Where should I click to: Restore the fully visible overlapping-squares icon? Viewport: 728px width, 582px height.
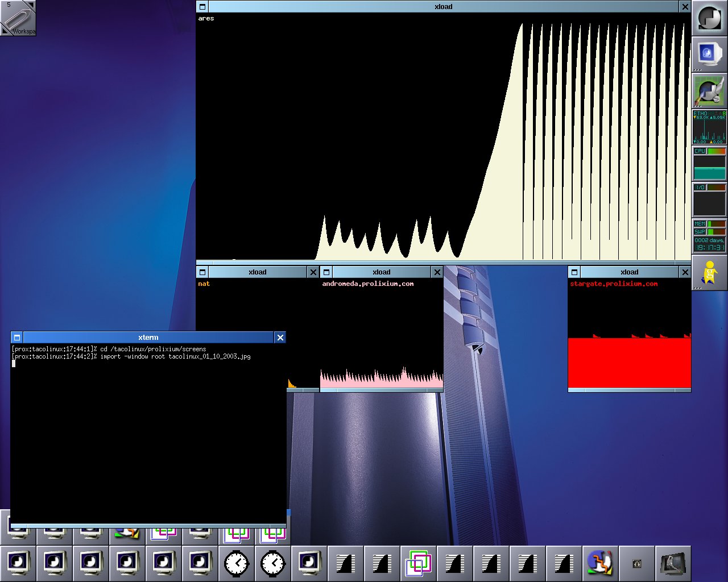pos(418,563)
